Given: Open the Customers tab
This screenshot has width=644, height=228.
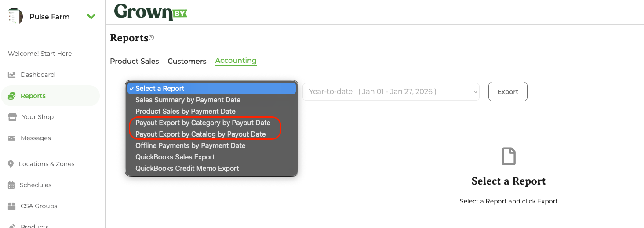Looking at the screenshot, I should [187, 61].
